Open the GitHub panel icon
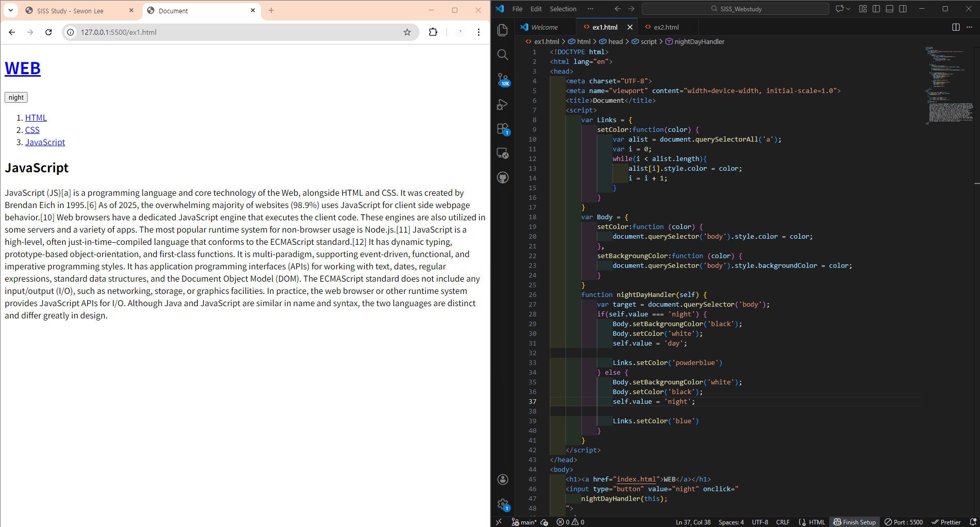Image resolution: width=980 pixels, height=527 pixels. (503, 177)
